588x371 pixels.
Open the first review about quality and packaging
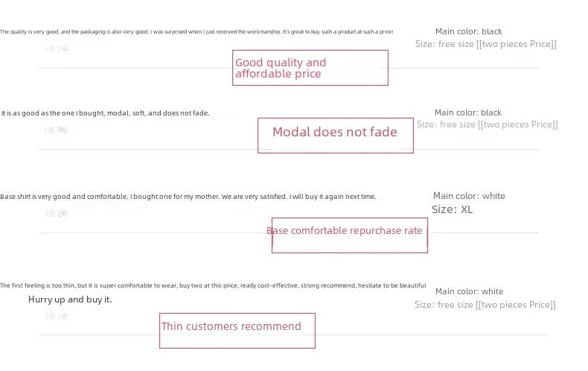pyautogui.click(x=196, y=32)
